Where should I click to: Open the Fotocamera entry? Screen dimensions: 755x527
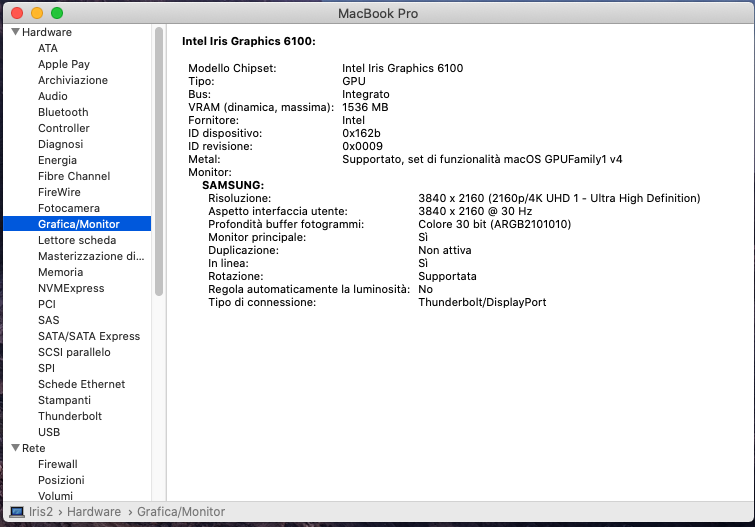point(69,208)
